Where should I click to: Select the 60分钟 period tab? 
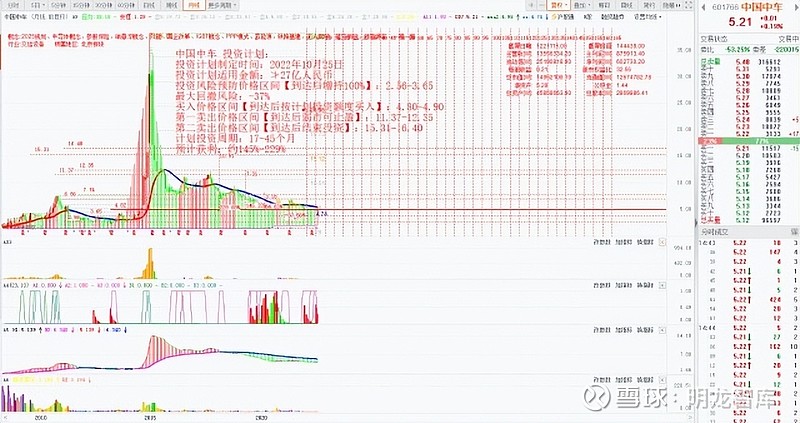coord(126,5)
